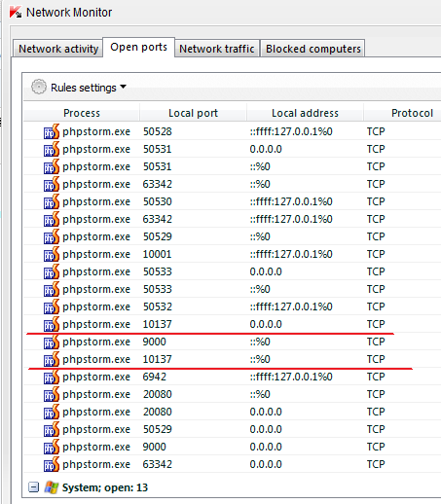Click phpstorm icon of 20080 ::%0 row
Viewport: 441px width, 504px height.
[x=52, y=394]
